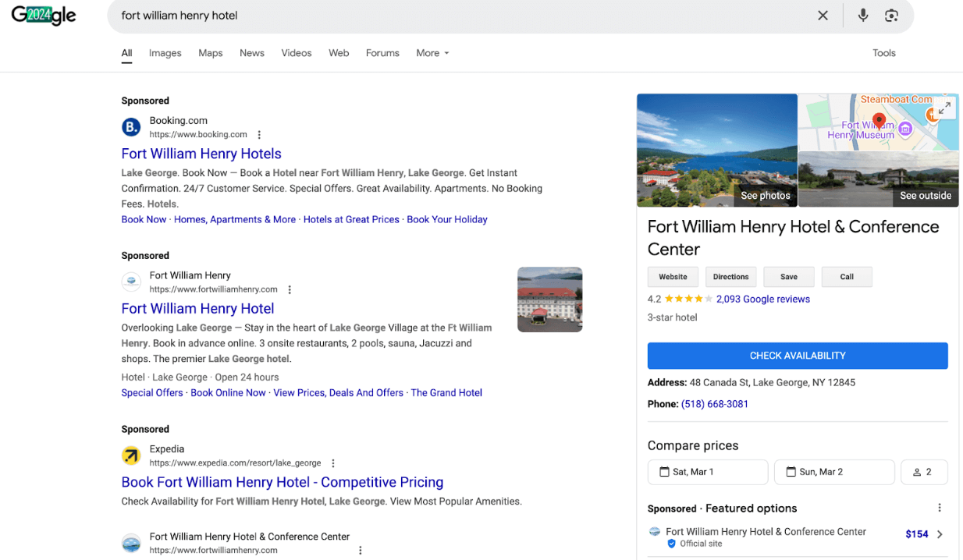Click the Check Availability button
The height and width of the screenshot is (560, 963).
pyautogui.click(x=797, y=356)
